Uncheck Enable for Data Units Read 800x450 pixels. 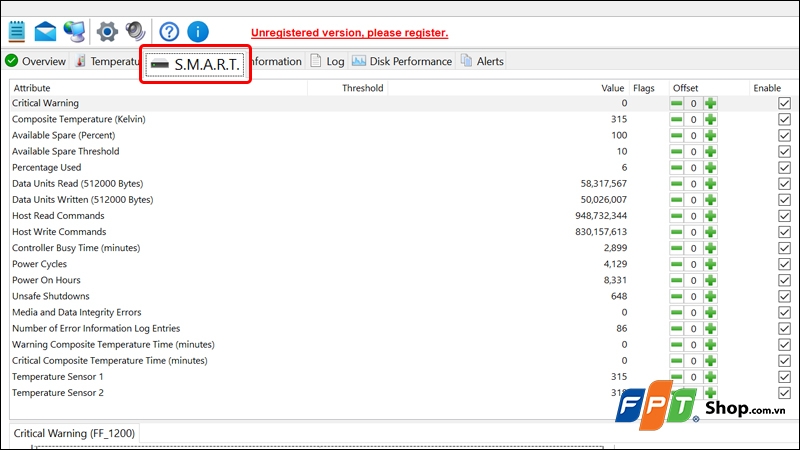784,184
